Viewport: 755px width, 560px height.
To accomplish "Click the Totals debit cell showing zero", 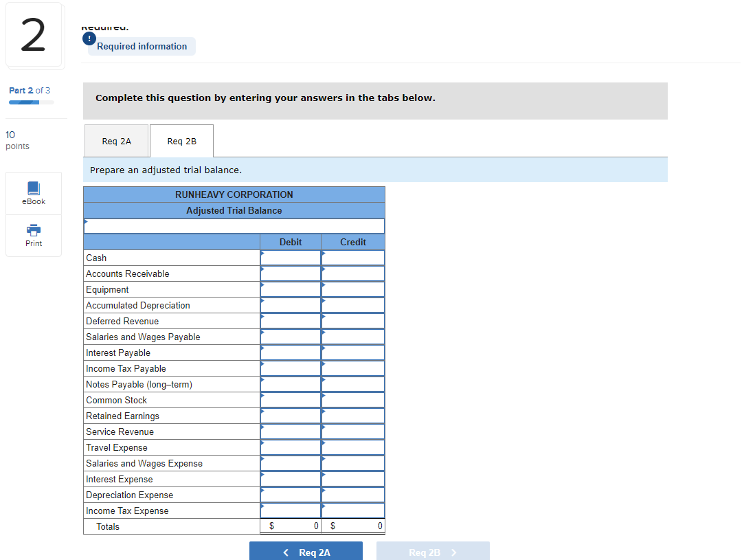I will (291, 526).
